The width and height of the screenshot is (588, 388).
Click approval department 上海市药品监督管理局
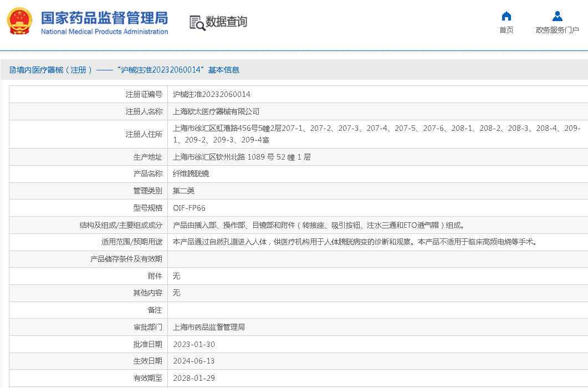point(209,328)
